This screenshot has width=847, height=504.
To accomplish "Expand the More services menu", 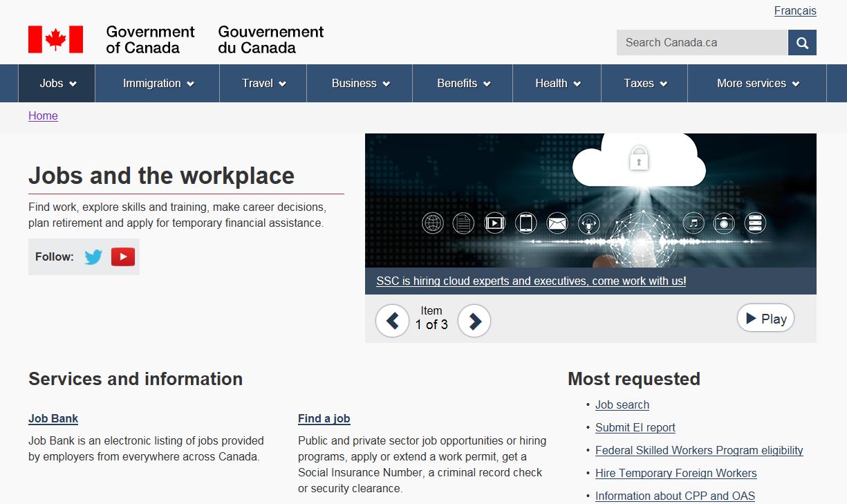I will (x=758, y=83).
